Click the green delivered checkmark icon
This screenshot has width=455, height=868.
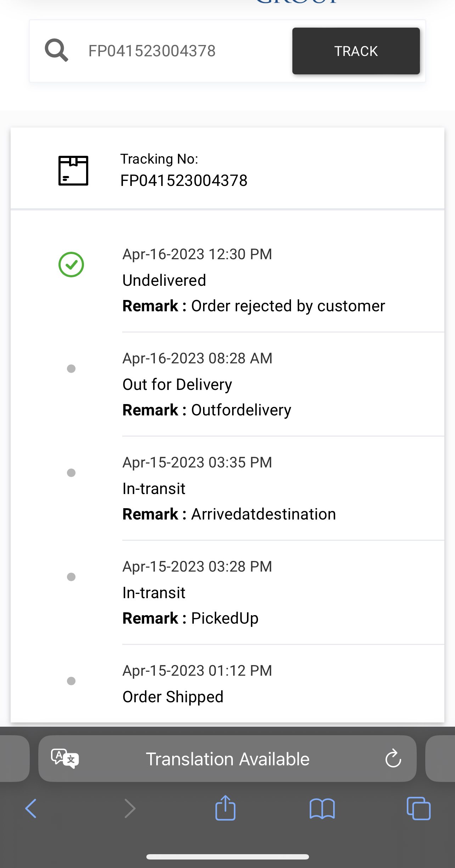point(71,265)
